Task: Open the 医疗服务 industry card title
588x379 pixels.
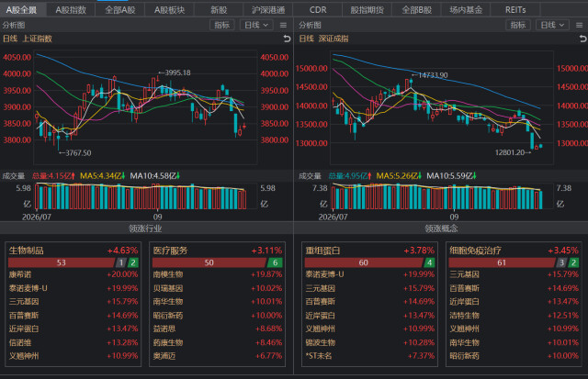Action: [x=170, y=251]
